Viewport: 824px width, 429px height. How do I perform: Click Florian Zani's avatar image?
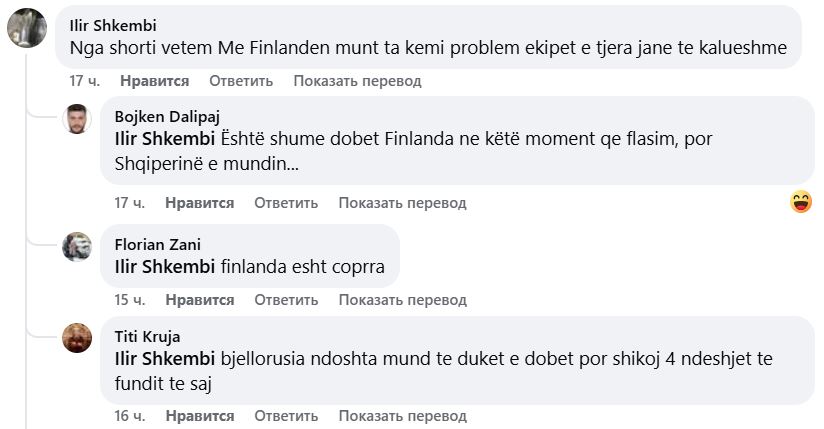tap(77, 246)
